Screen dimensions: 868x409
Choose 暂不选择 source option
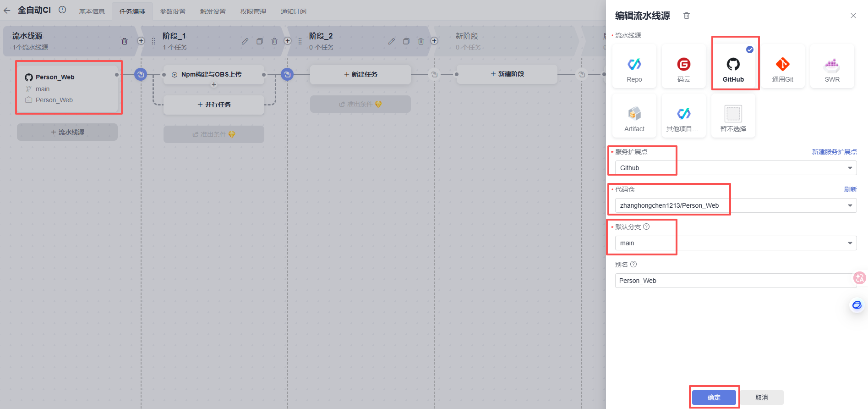[733, 116]
